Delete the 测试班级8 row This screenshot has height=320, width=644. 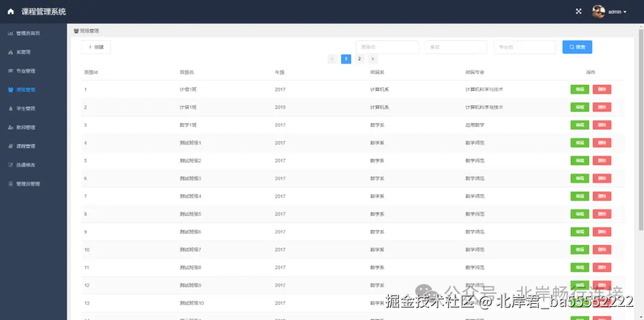[602, 267]
